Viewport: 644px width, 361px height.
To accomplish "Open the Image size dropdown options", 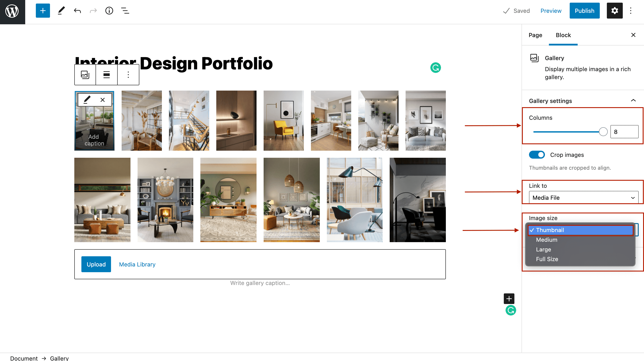I will [582, 230].
